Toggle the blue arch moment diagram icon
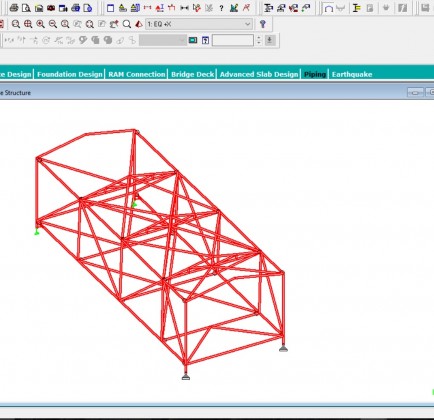Viewport: 434px width, 420px height. [x=329, y=8]
